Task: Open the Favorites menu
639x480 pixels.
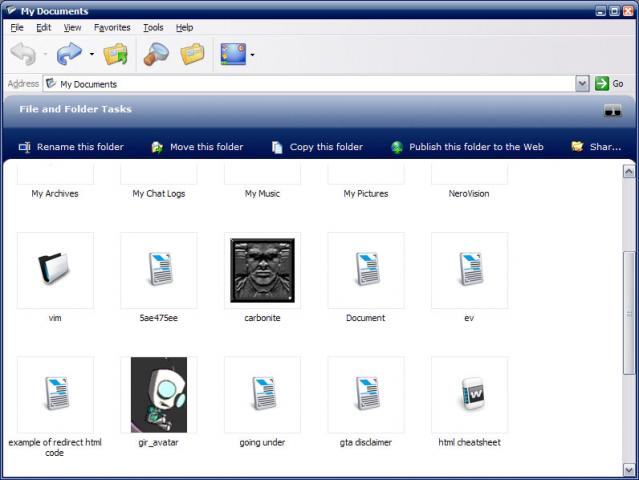Action: point(112,27)
